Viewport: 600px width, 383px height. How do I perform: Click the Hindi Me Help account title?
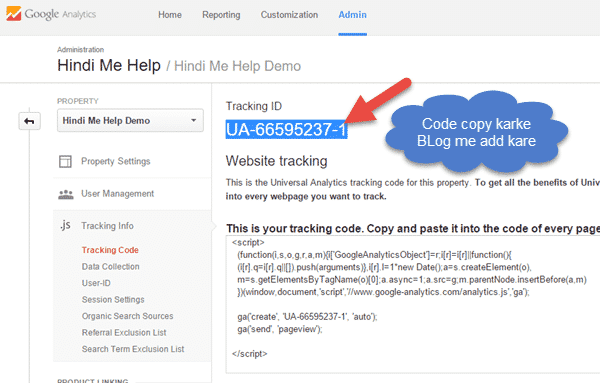coord(109,65)
